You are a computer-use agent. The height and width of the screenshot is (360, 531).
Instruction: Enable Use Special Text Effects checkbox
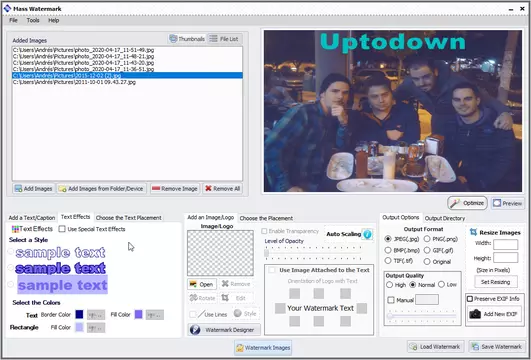point(62,229)
